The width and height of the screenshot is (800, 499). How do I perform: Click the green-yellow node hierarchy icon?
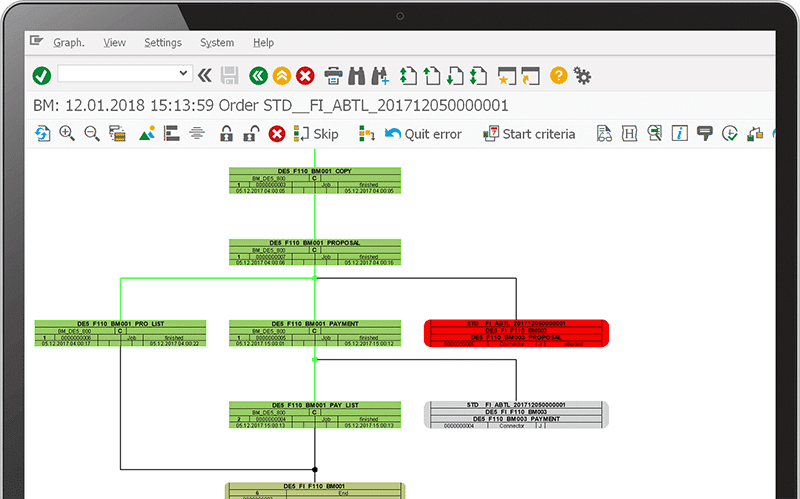click(x=367, y=134)
